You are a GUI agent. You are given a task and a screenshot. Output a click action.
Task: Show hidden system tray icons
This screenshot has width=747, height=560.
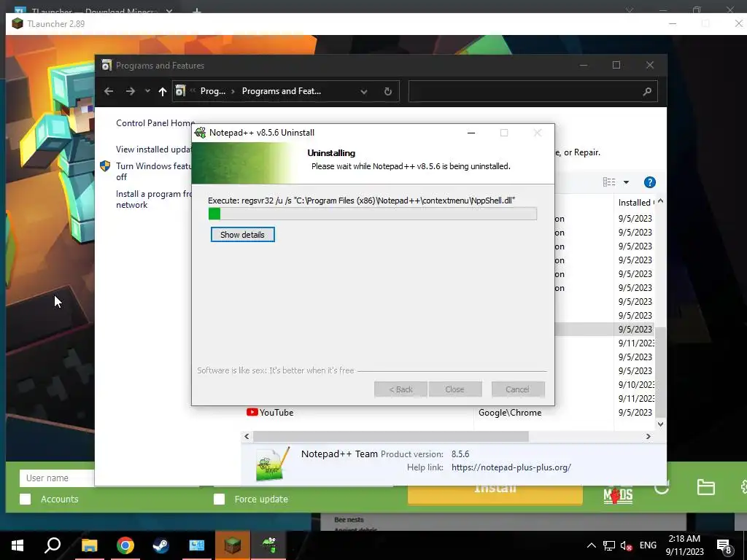tap(591, 545)
